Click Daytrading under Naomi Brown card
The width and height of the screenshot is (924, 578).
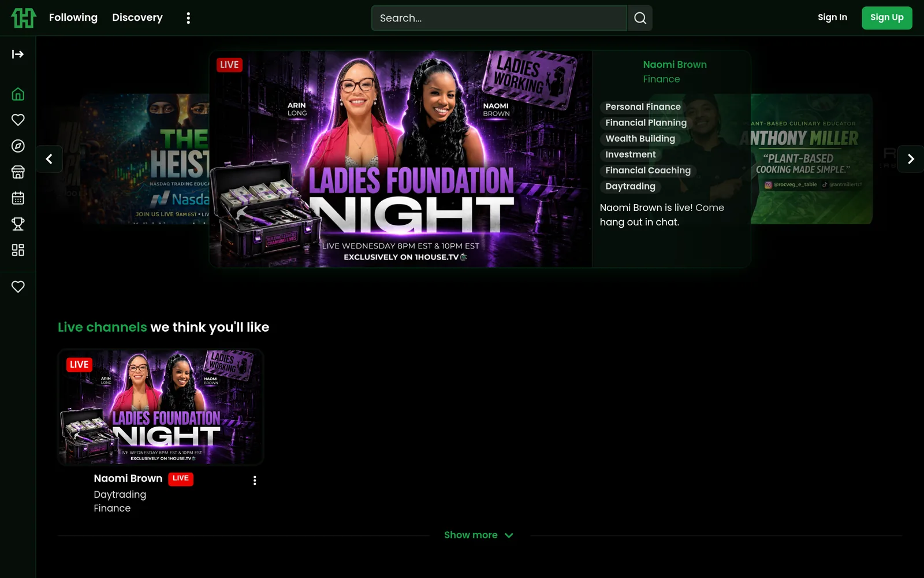tap(120, 495)
